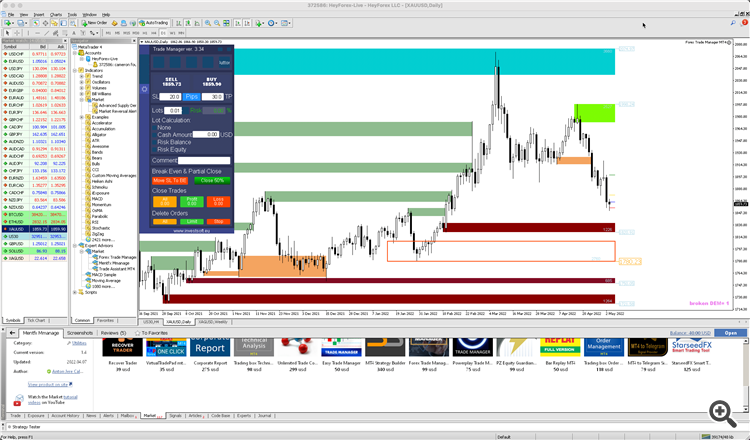Collapse the Indicators node in Navigator
This screenshot has width=750, height=440.
click(75, 70)
